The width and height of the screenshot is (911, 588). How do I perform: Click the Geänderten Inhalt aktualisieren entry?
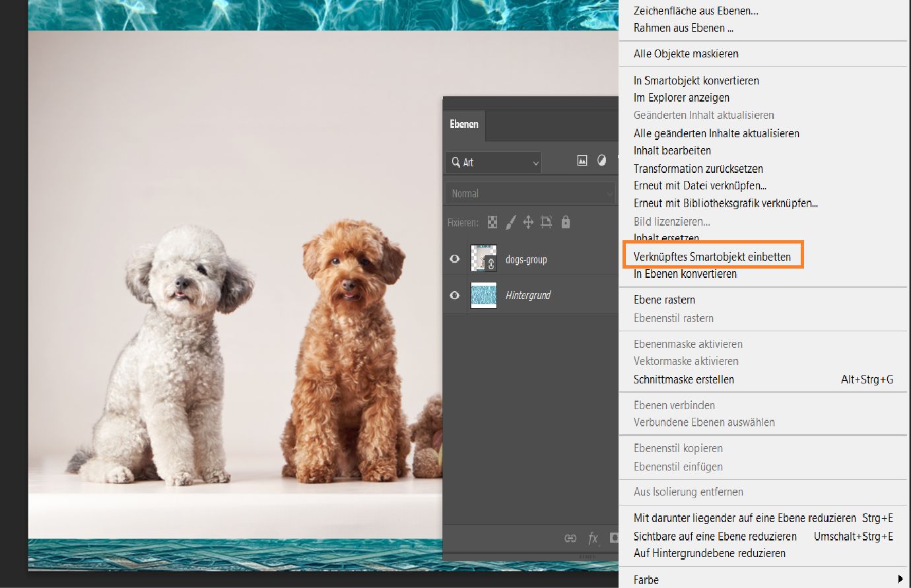click(704, 115)
